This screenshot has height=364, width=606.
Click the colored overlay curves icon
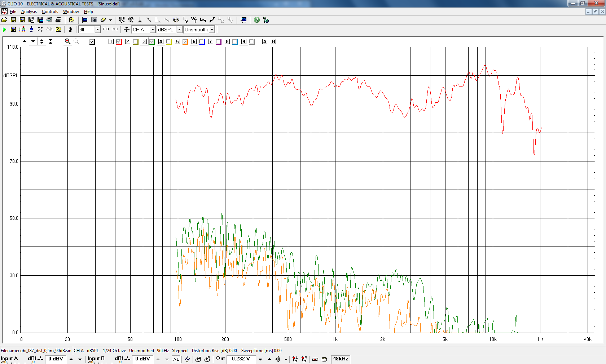tap(22, 30)
